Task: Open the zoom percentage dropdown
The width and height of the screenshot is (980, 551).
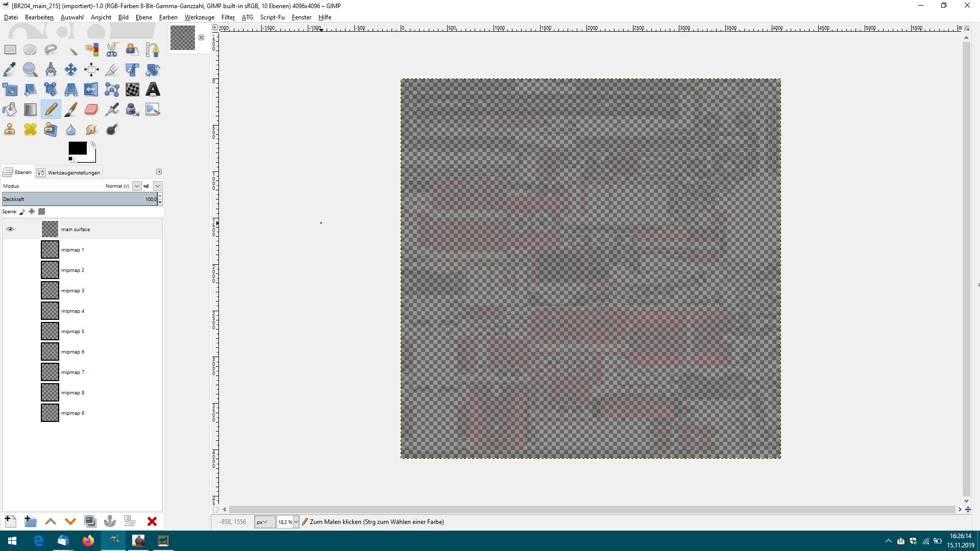Action: click(x=296, y=522)
